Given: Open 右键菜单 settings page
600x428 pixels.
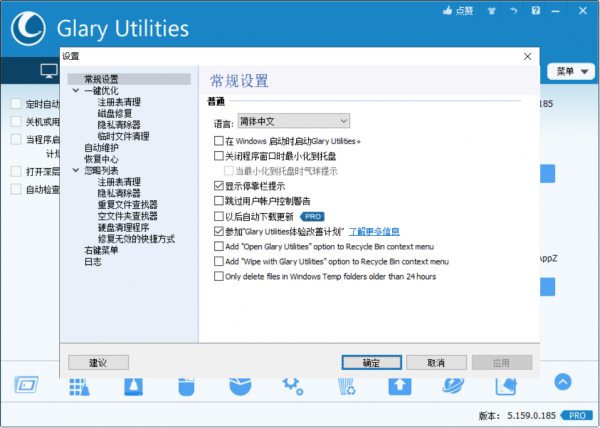Looking at the screenshot, I should [x=101, y=250].
